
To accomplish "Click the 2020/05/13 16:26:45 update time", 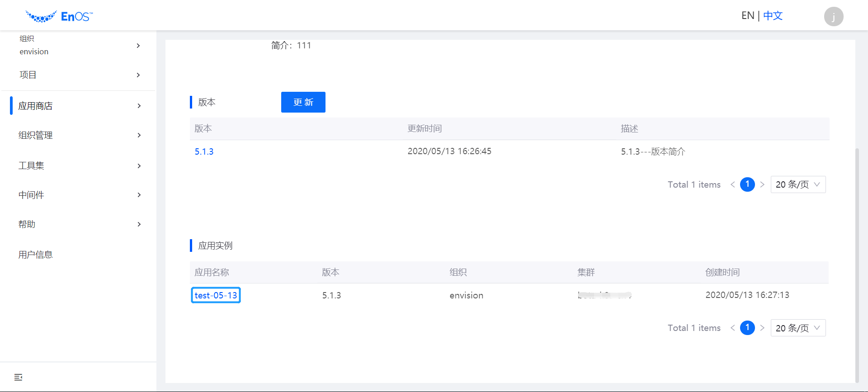I will point(449,151).
